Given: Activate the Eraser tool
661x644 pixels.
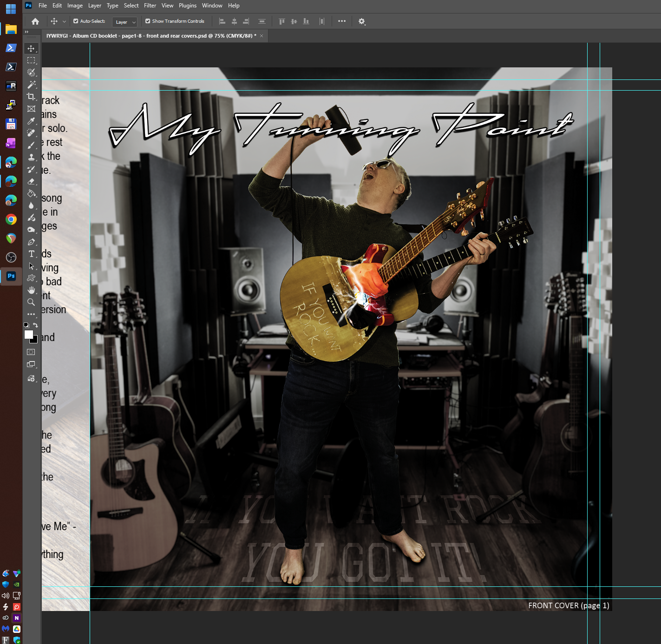Looking at the screenshot, I should coord(31,181).
